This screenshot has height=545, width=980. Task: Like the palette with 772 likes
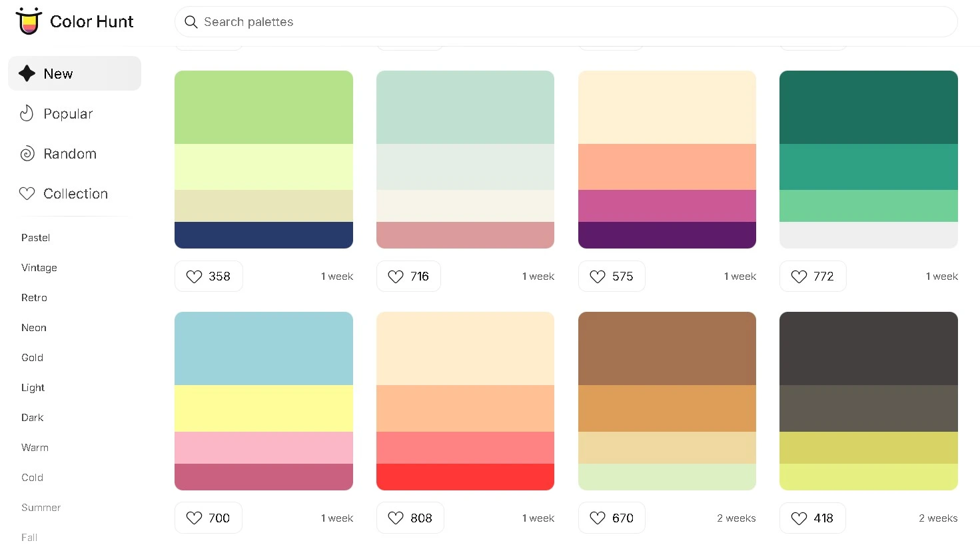pos(799,276)
